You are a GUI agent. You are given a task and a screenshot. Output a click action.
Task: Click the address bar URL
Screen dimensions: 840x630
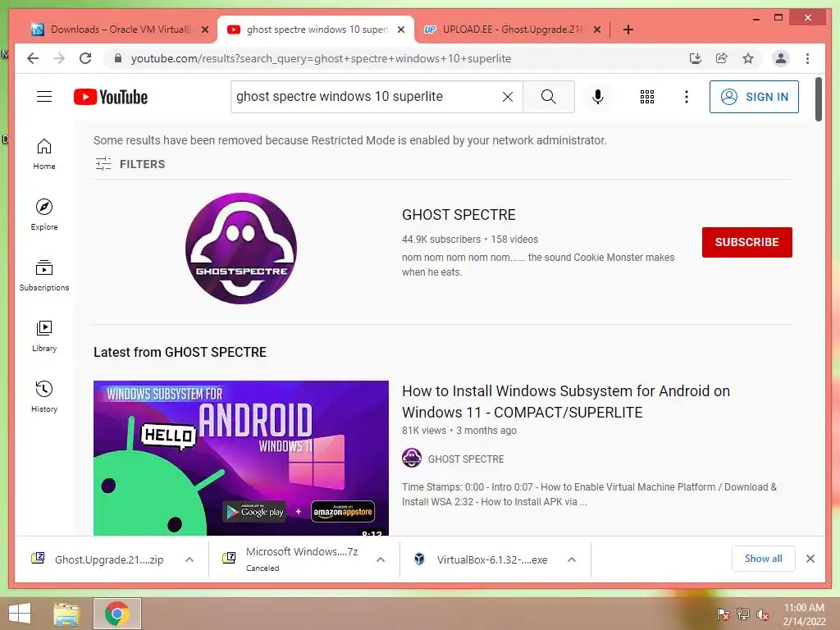tap(321, 58)
